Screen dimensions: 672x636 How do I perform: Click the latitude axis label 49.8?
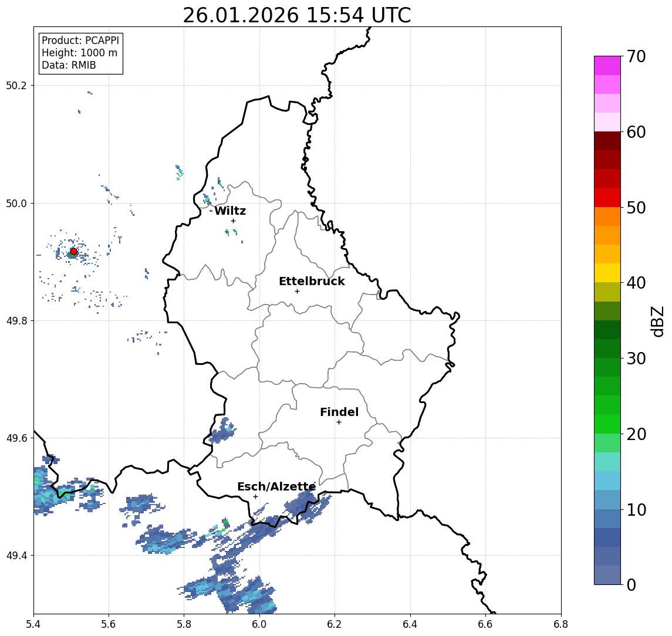point(16,320)
